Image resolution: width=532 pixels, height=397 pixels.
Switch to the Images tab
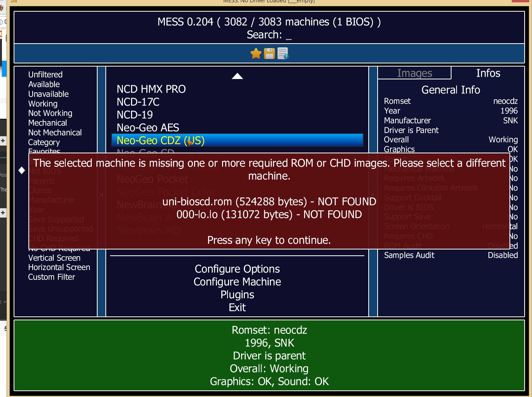(415, 73)
